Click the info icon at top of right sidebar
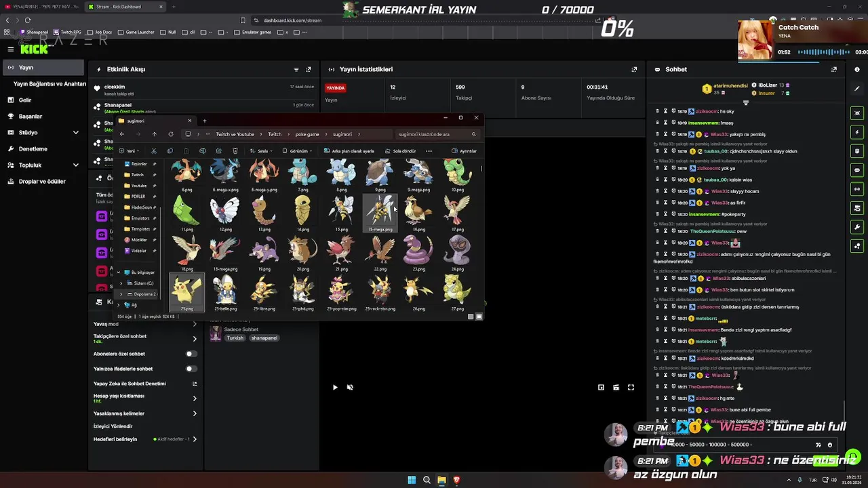 [857, 69]
